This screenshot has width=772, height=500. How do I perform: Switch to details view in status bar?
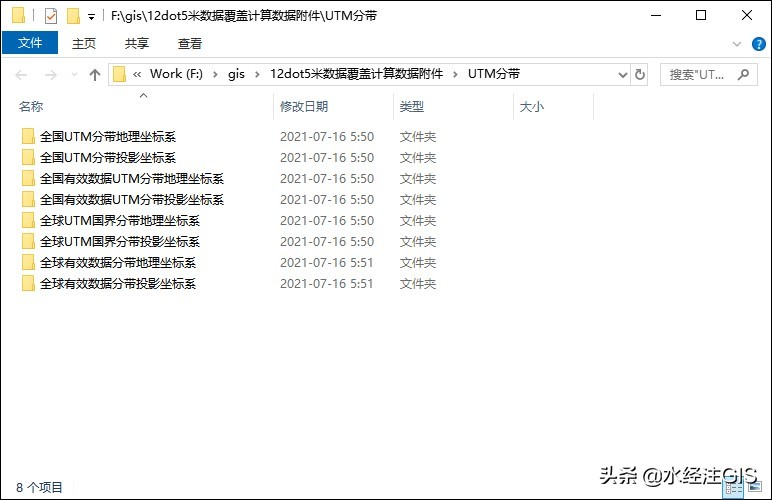[x=734, y=488]
